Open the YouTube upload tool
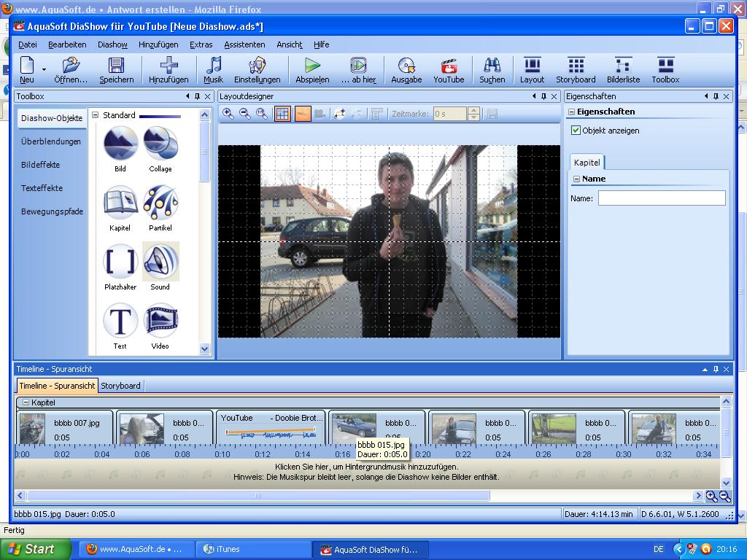This screenshot has width=747, height=560. coord(449,71)
